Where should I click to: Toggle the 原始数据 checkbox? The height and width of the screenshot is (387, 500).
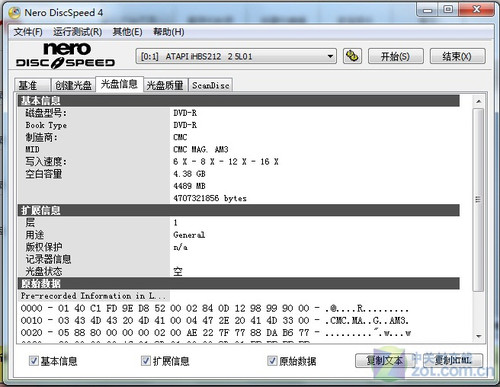[272, 361]
